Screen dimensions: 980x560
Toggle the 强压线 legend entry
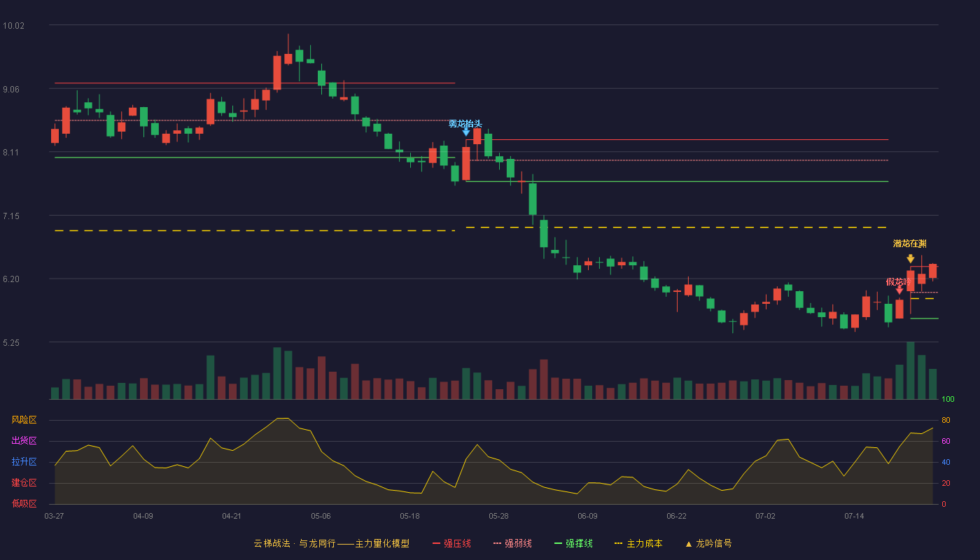click(451, 543)
